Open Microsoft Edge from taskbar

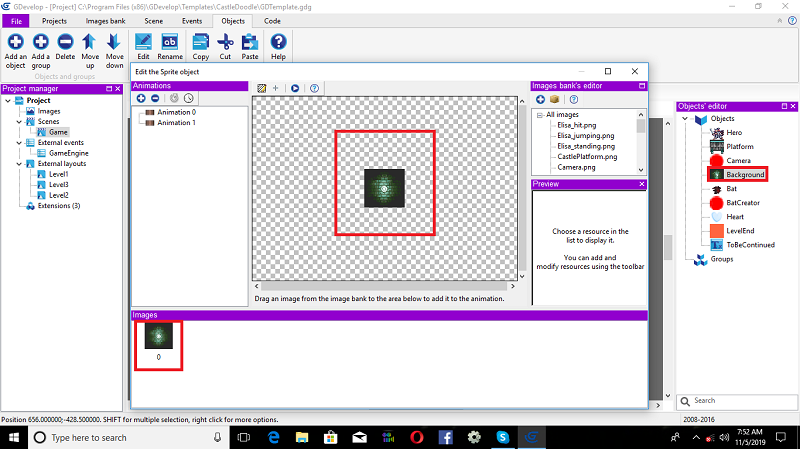pyautogui.click(x=273, y=438)
